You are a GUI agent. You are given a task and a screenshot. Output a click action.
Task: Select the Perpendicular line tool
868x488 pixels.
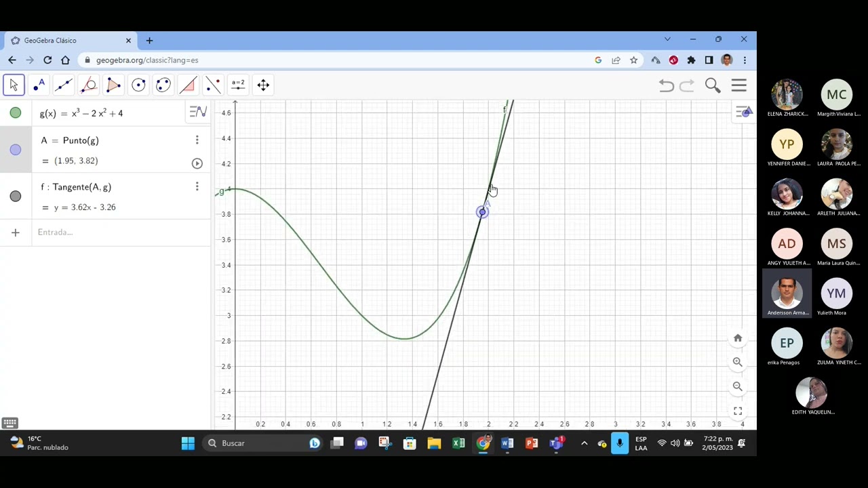pos(89,85)
